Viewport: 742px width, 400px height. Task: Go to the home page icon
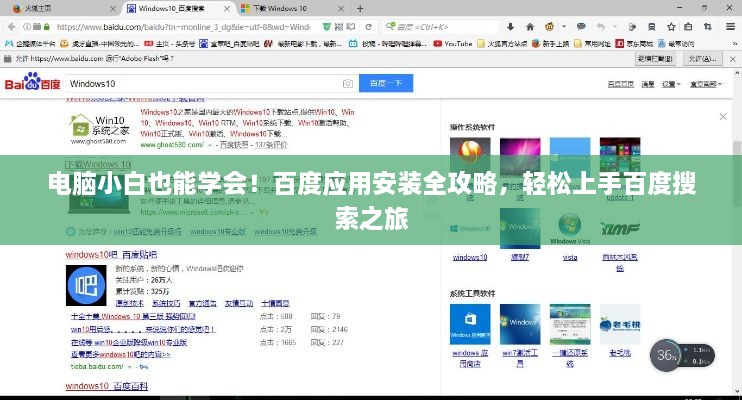[x=530, y=27]
